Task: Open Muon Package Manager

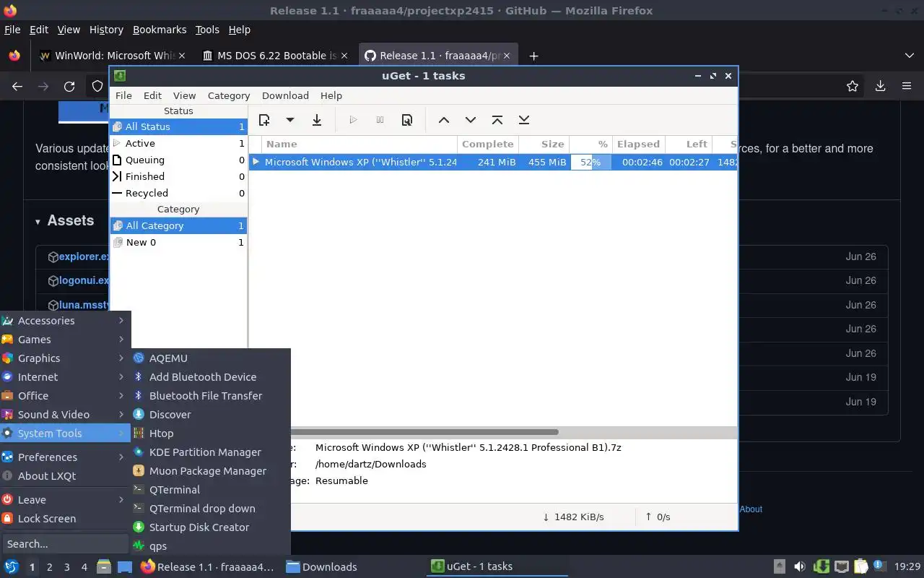Action: click(211, 471)
